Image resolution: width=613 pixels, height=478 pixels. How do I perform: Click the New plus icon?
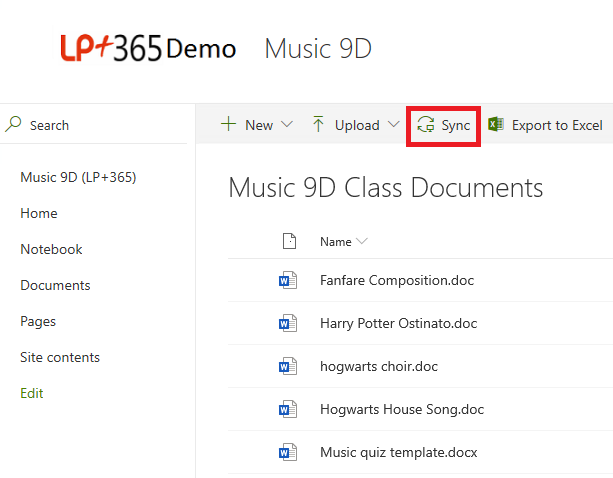[228, 124]
